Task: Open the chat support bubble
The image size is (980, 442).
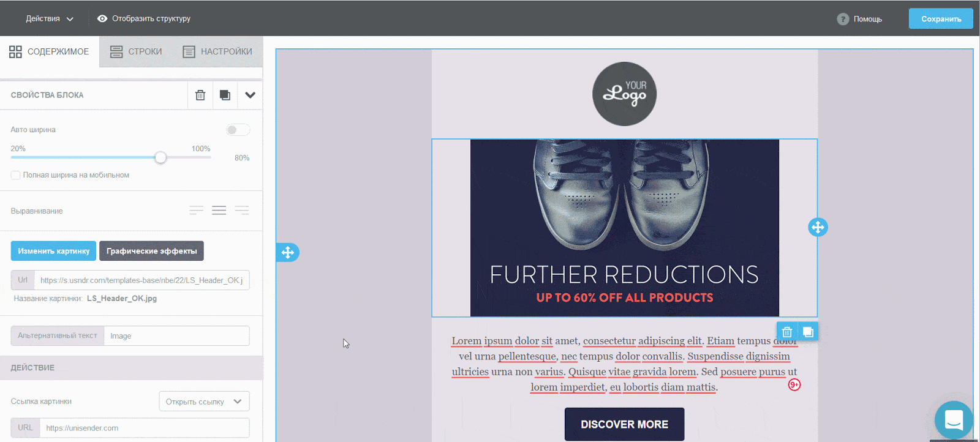Action: (x=954, y=420)
